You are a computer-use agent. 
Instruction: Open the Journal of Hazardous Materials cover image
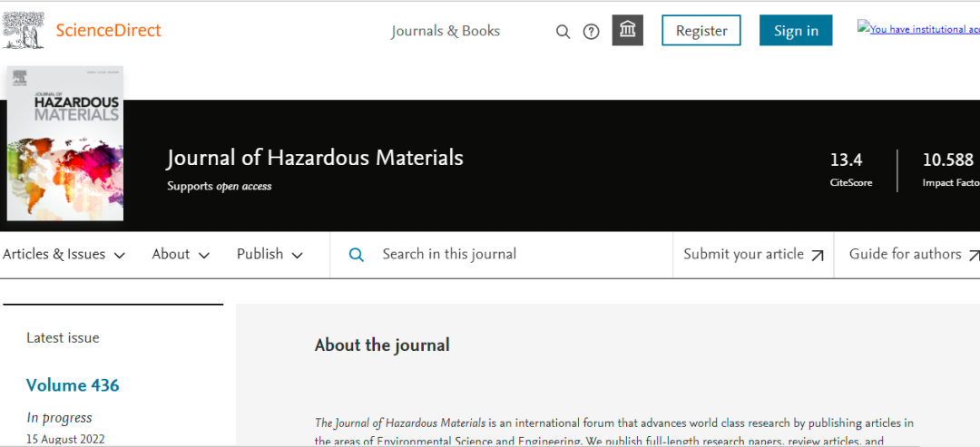[x=64, y=143]
